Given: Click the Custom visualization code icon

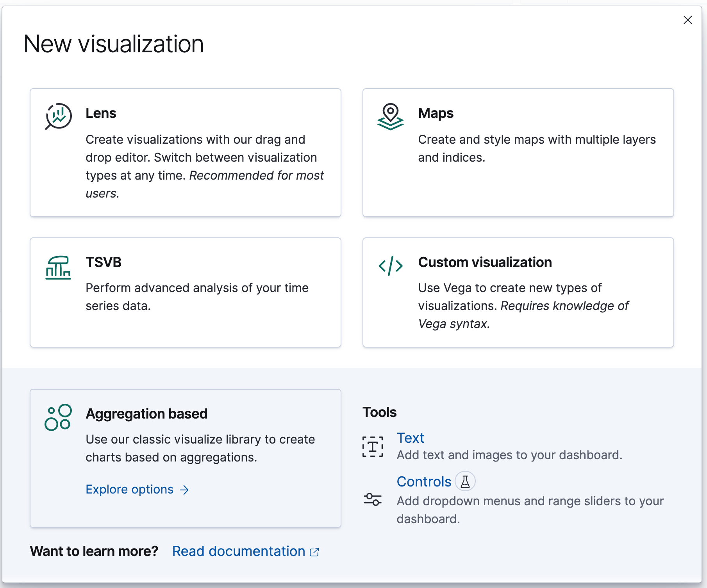Looking at the screenshot, I should click(391, 266).
